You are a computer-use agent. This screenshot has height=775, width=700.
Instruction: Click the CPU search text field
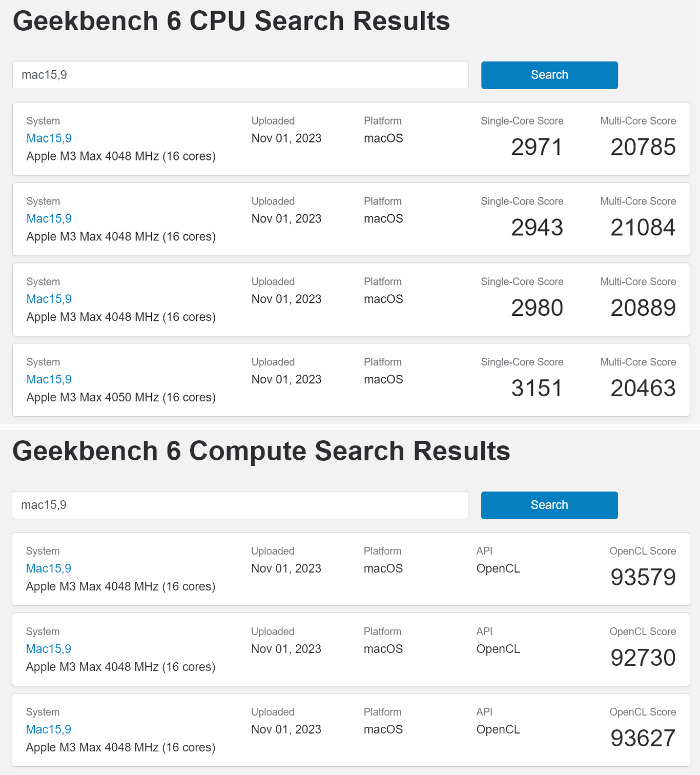(x=240, y=75)
